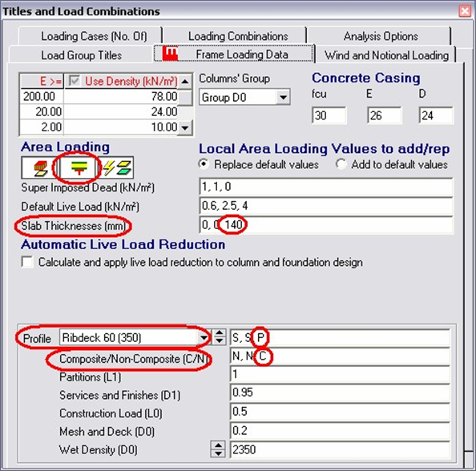The width and height of the screenshot is (476, 471).
Task: Click the Profile spinner arrows
Action: click(x=220, y=337)
